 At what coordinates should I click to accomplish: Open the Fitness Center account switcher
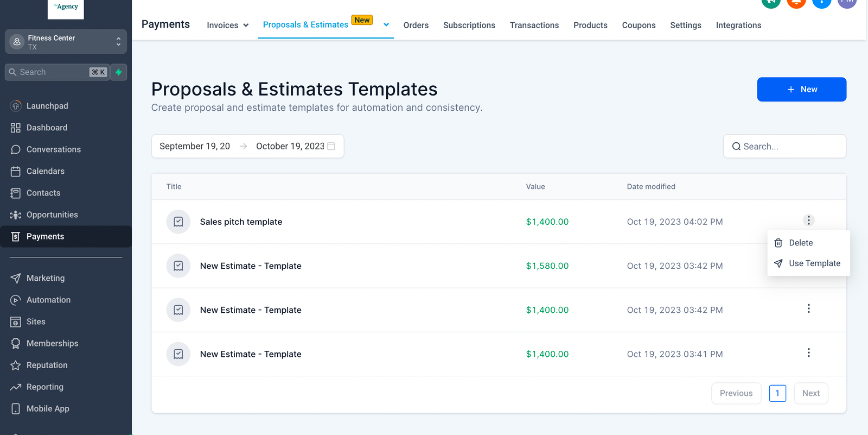click(66, 42)
